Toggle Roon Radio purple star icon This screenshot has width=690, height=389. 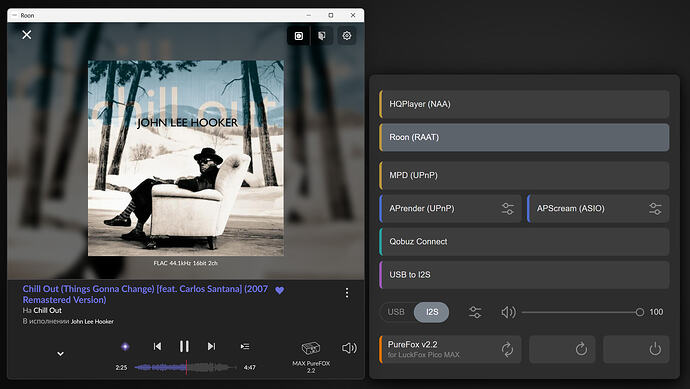pyautogui.click(x=125, y=347)
